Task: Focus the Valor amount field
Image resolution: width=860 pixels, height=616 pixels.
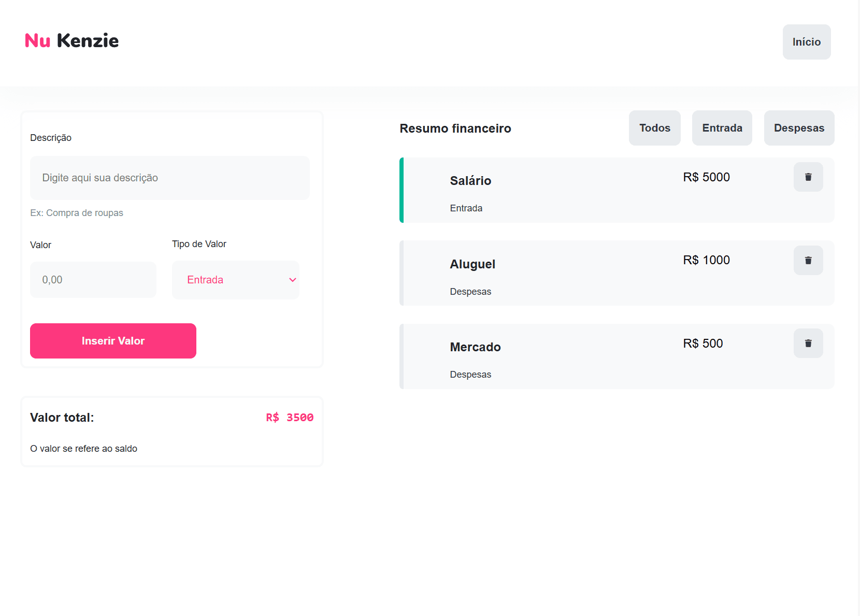Action: (x=93, y=280)
